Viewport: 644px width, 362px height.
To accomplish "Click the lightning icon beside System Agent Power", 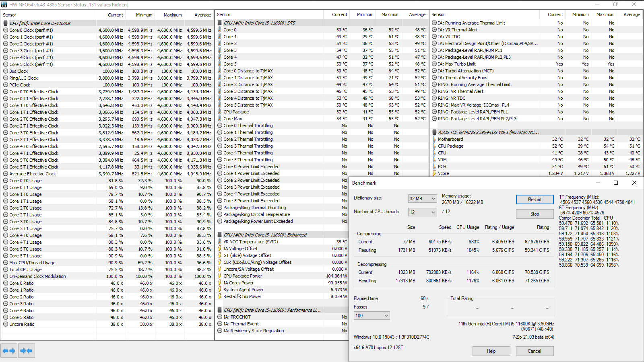I will point(220,290).
